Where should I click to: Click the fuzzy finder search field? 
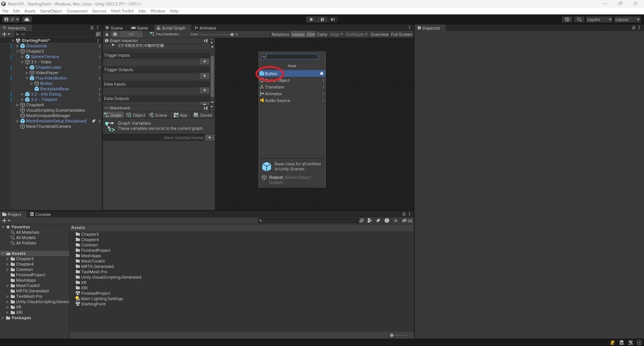(x=290, y=56)
